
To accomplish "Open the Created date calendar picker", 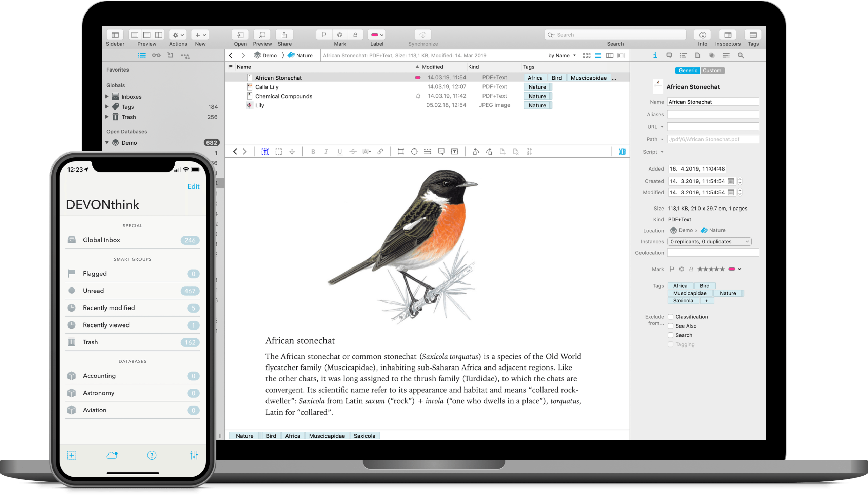I will (x=731, y=181).
